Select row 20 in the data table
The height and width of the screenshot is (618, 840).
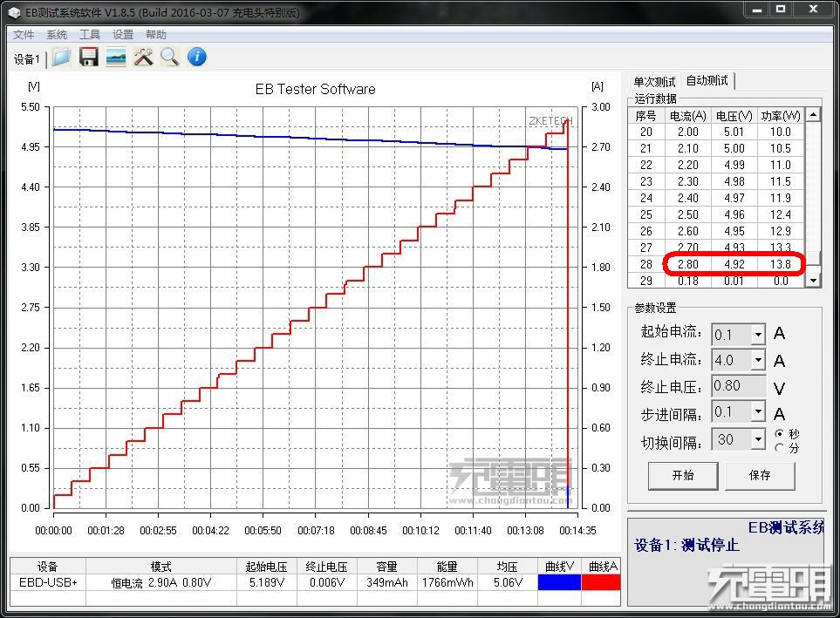click(716, 132)
